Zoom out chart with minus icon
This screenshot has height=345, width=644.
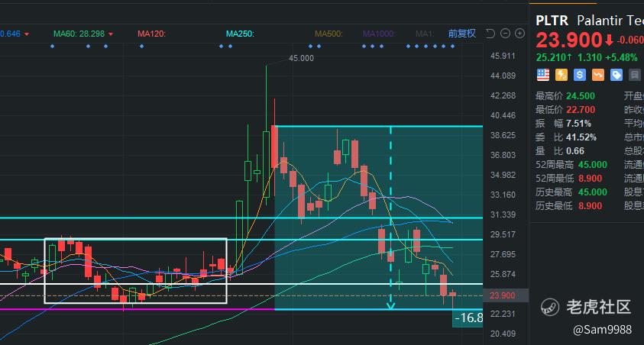coord(505,34)
